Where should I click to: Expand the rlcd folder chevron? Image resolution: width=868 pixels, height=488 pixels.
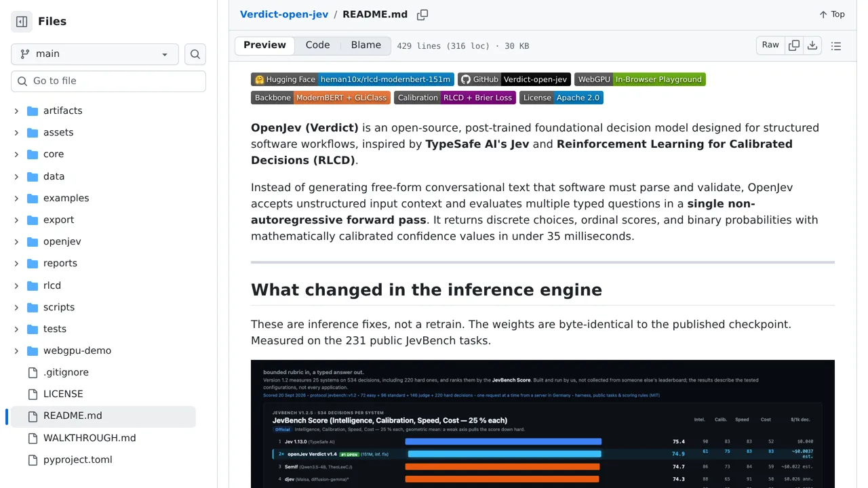[x=16, y=285]
